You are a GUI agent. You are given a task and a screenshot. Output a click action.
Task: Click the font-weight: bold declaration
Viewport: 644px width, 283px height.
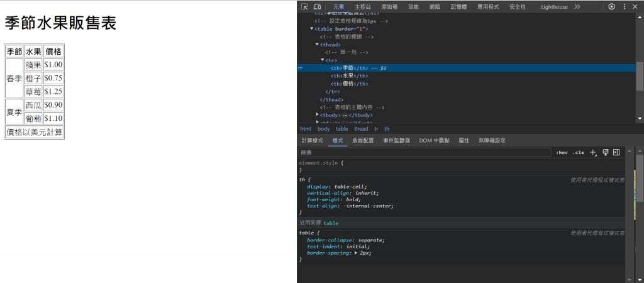point(333,199)
